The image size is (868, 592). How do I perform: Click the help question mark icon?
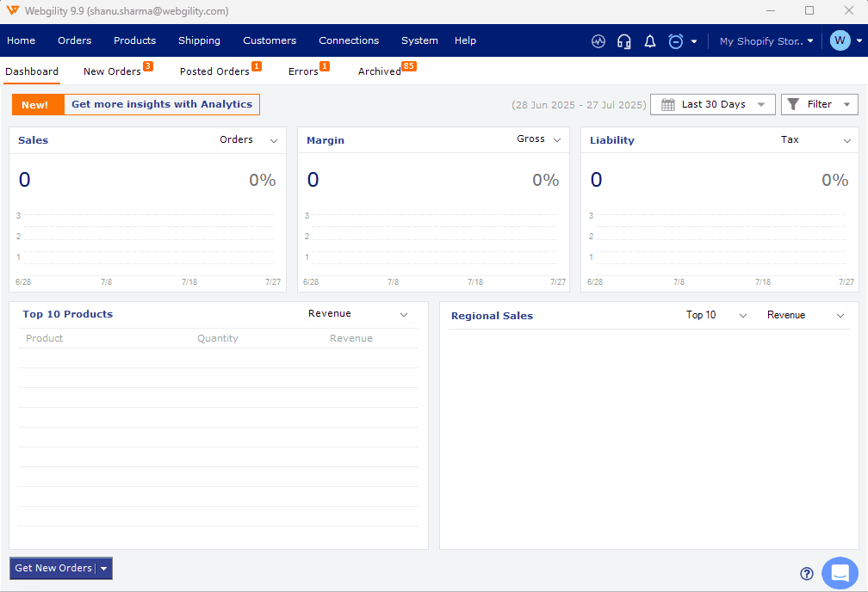coord(807,574)
